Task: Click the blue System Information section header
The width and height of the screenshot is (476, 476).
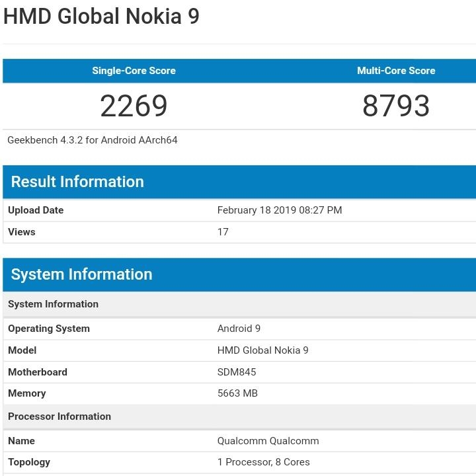Action: click(x=239, y=274)
